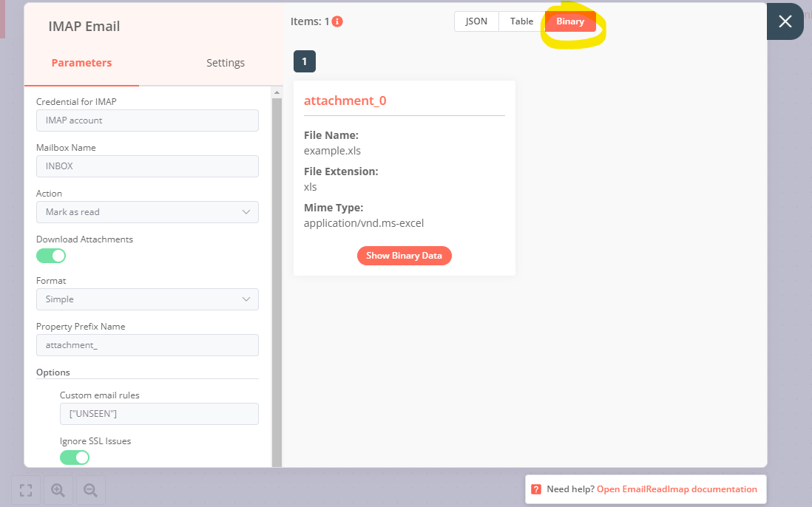Click the Property Prefix Name field
The image size is (812, 507).
[147, 345]
